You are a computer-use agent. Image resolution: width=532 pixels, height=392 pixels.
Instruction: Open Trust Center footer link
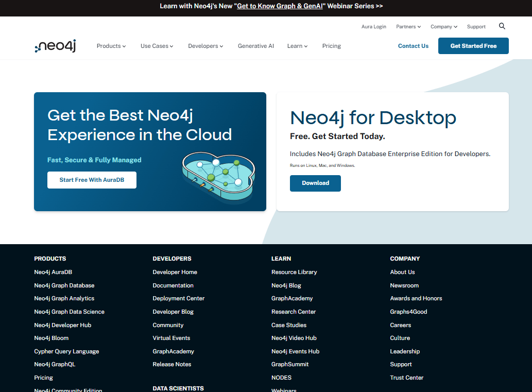(406, 378)
